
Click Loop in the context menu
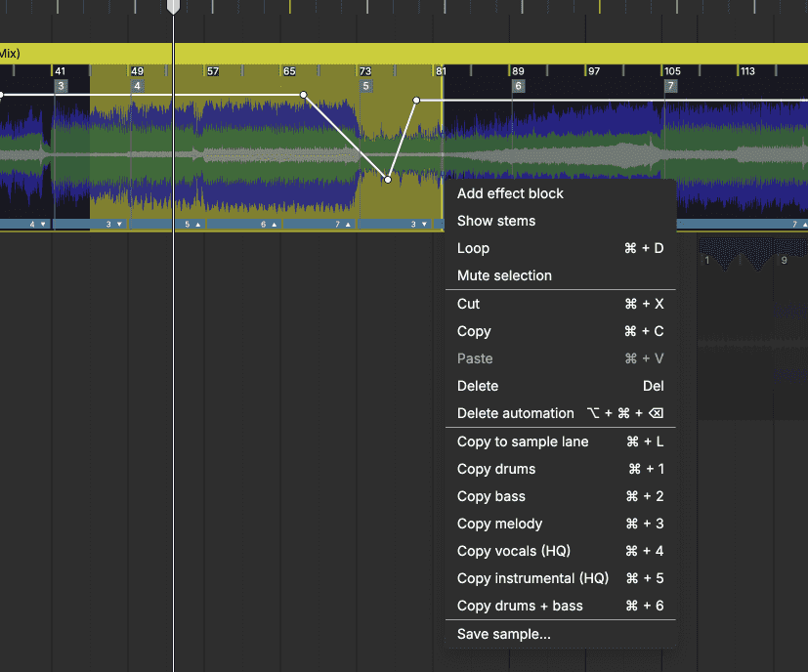474,248
